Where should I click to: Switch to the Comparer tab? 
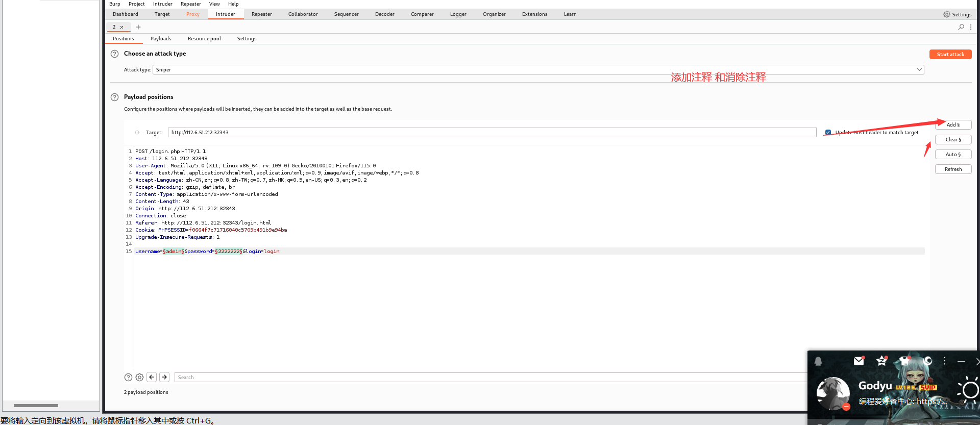pyautogui.click(x=423, y=14)
